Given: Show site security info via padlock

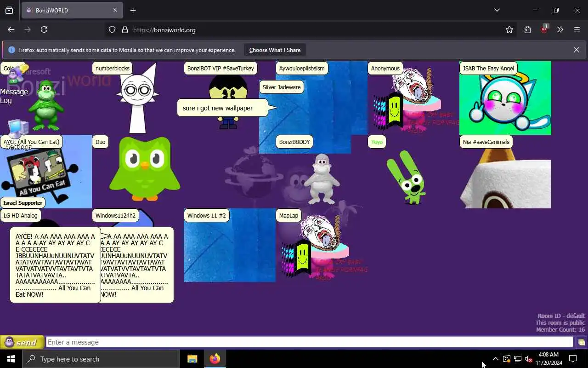Looking at the screenshot, I should (x=124, y=30).
